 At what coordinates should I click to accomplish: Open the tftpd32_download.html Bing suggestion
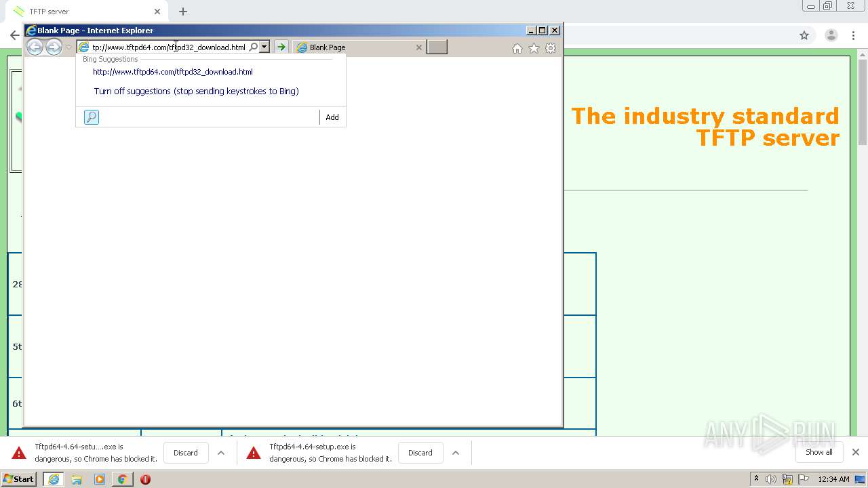[173, 72]
